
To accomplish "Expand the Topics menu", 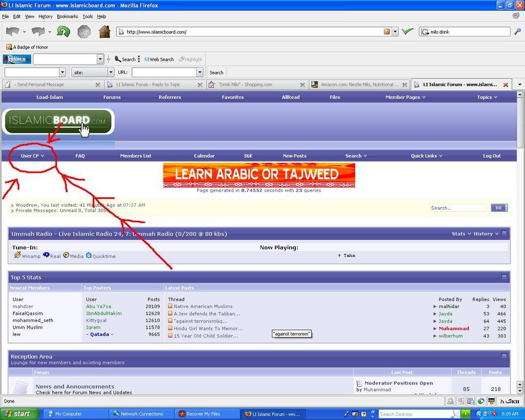I will 487,97.
